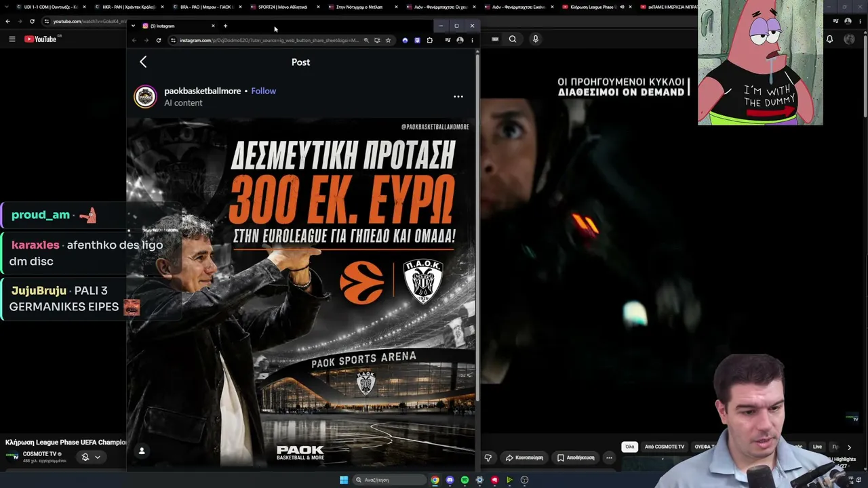Go back in the YouTube window
The width and height of the screenshot is (868, 488).
(x=7, y=21)
